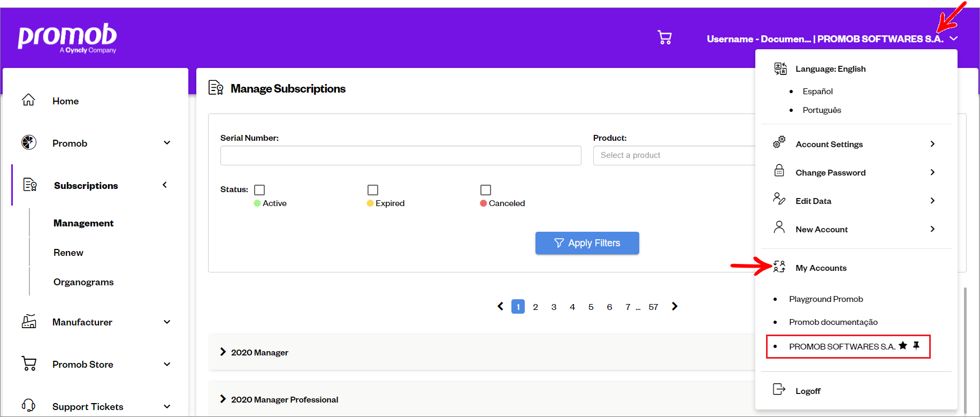Go to page 5
980x417 pixels.
(x=591, y=307)
